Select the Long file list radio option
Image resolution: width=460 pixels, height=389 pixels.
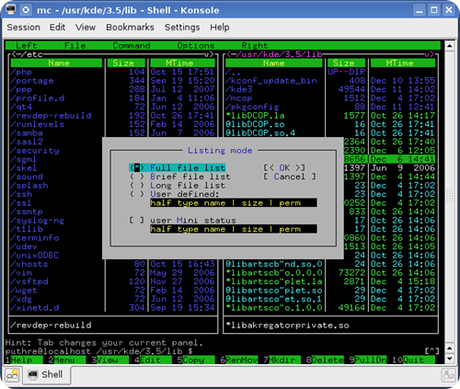(x=137, y=185)
